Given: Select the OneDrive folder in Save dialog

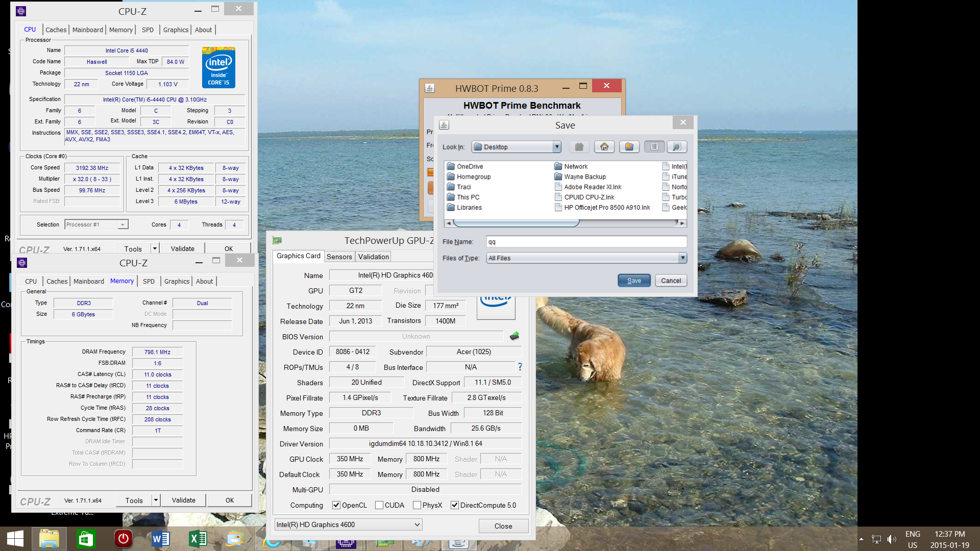Looking at the screenshot, I should click(465, 166).
